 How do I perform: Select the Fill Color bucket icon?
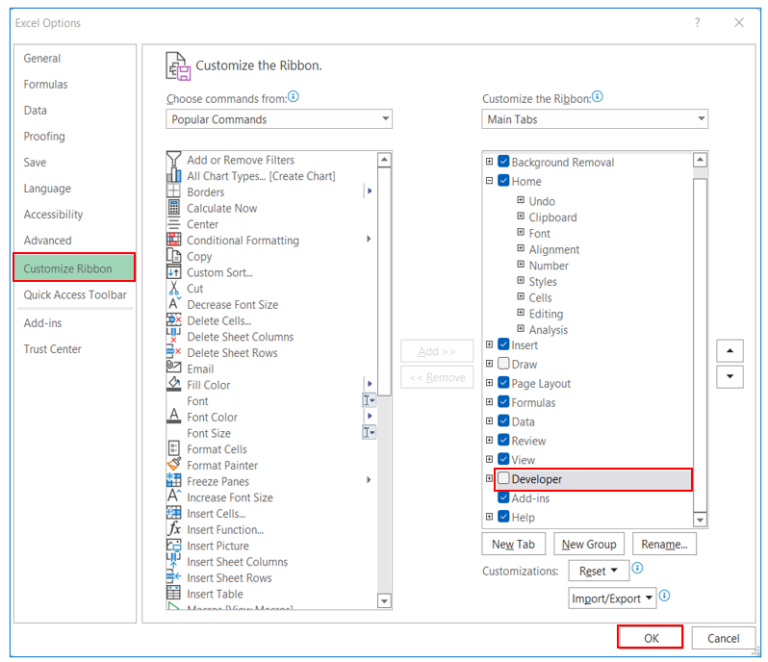coord(174,384)
